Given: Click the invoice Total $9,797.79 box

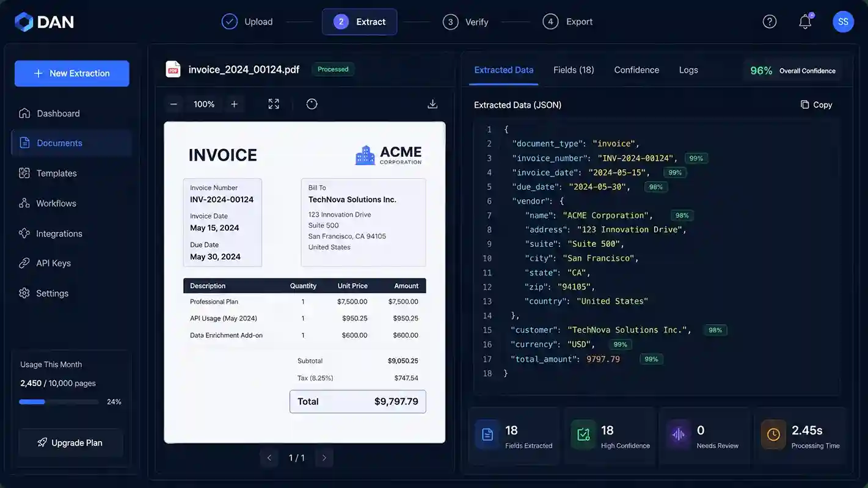Looking at the screenshot, I should tap(358, 401).
